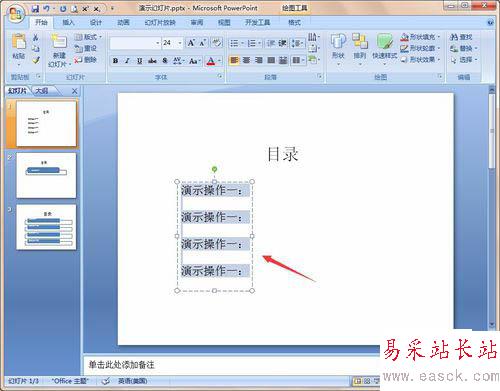Screen dimensions: 500x391
Task: Click the 查找 find button
Action: 461,37
